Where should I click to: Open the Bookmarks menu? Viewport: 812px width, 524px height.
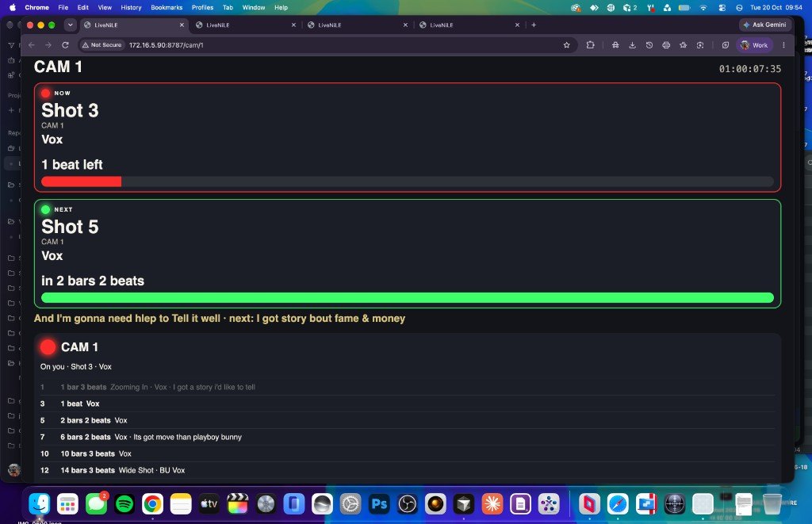(x=167, y=8)
